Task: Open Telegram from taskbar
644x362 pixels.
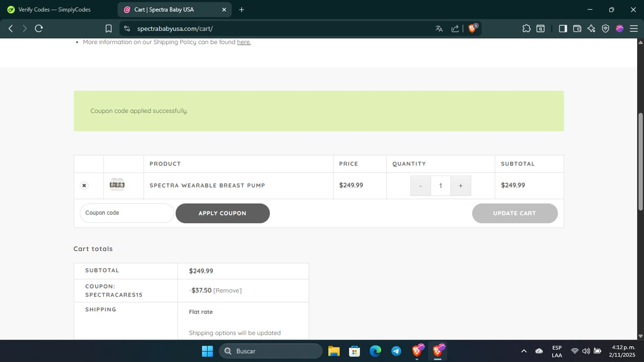Action: tap(396, 351)
